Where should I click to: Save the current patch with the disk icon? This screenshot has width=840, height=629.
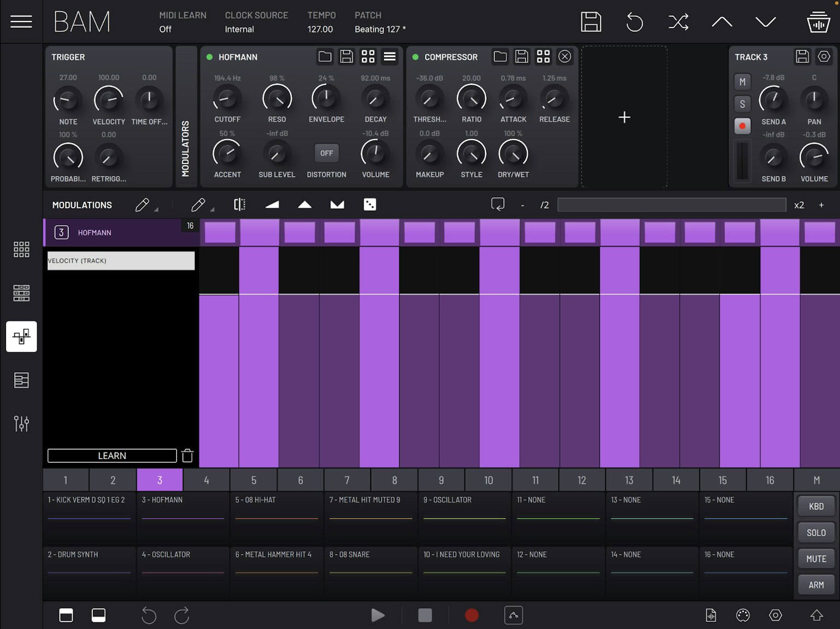591,22
